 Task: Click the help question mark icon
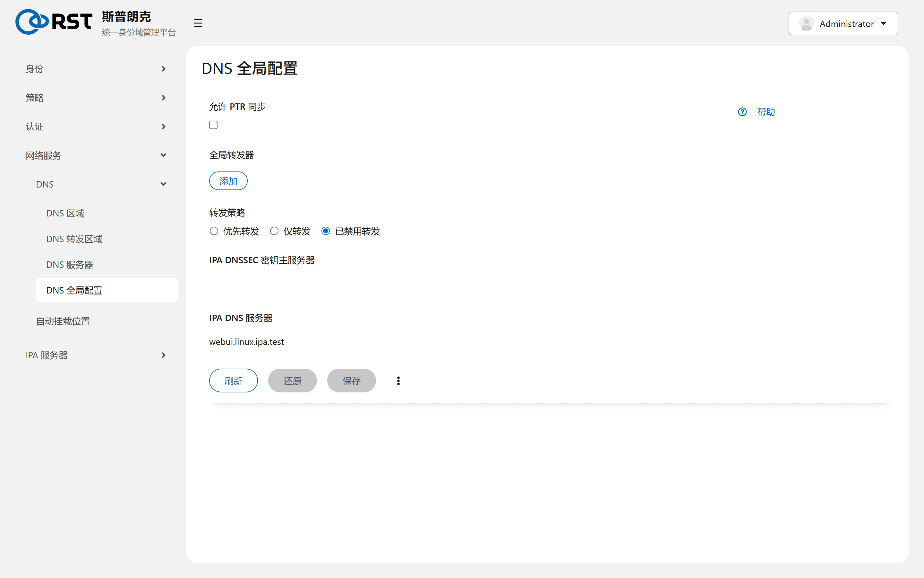point(742,112)
